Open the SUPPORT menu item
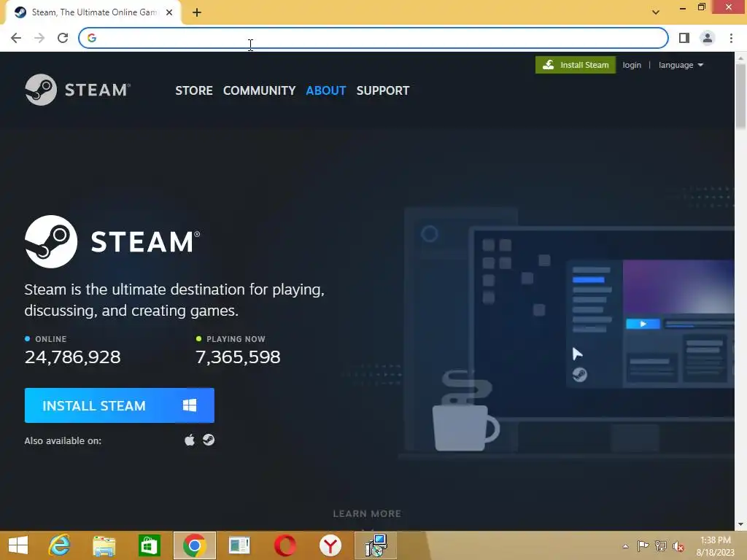The height and width of the screenshot is (560, 747). [x=383, y=90]
